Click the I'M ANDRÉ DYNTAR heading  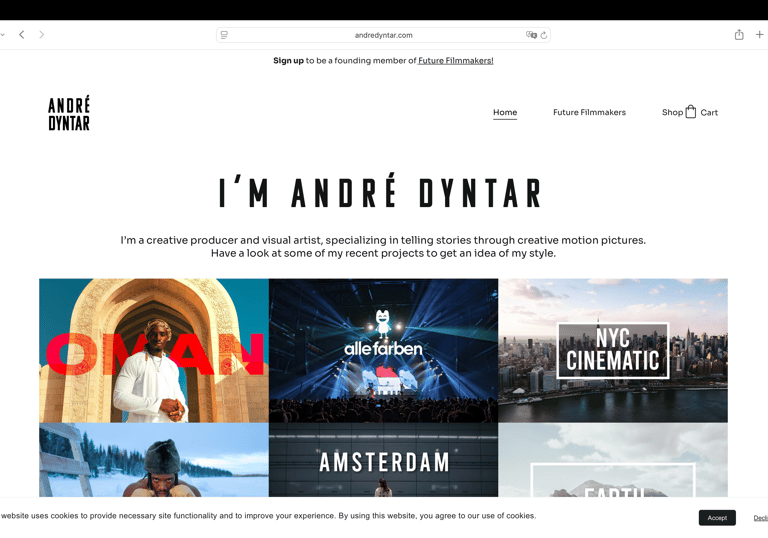(381, 191)
